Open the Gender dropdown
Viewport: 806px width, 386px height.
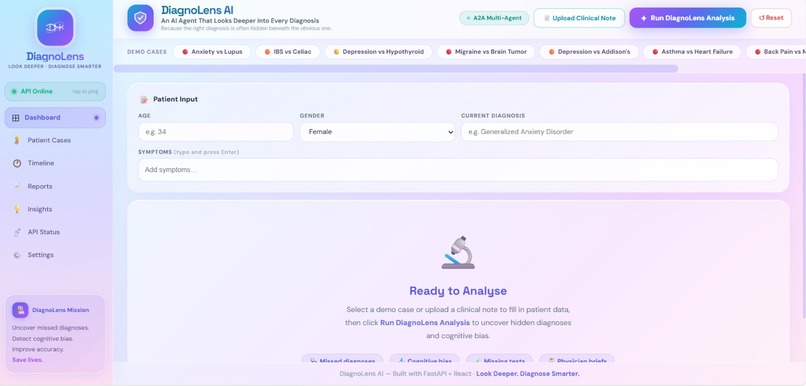378,132
